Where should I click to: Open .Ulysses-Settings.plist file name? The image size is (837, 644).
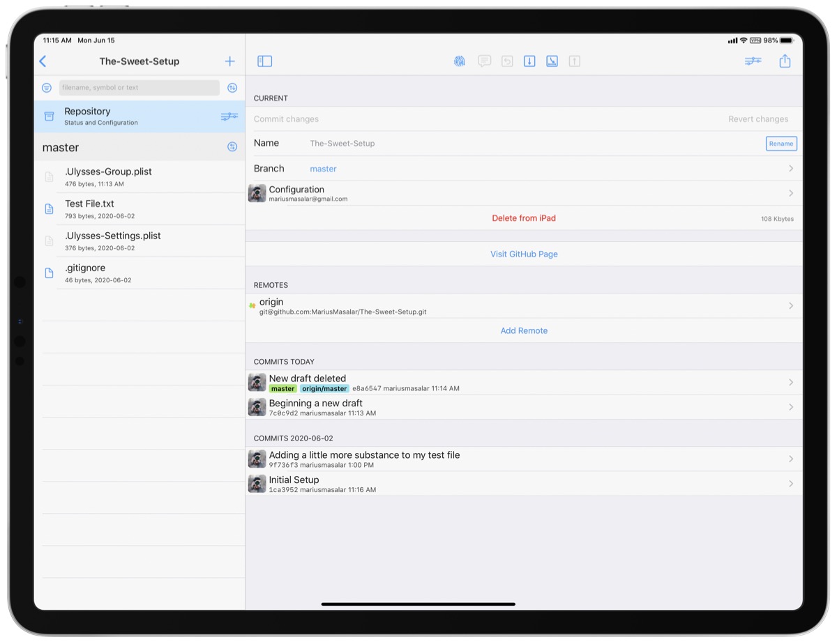(x=113, y=236)
